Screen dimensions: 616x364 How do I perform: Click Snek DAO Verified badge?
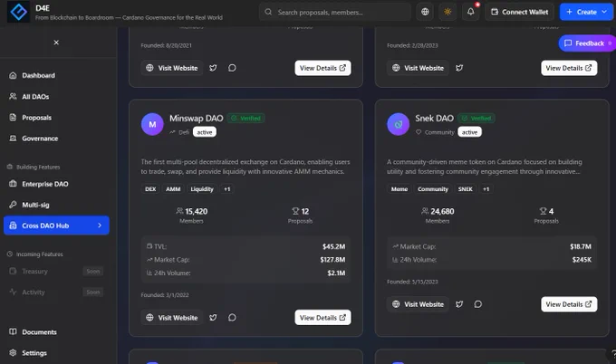pos(476,119)
